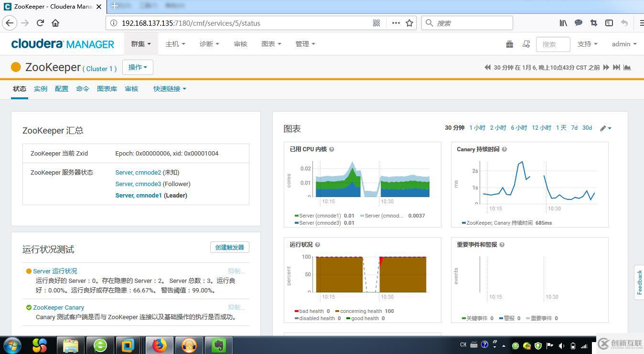Open help for 运行状况 chart
The image size is (644, 354).
point(317,245)
